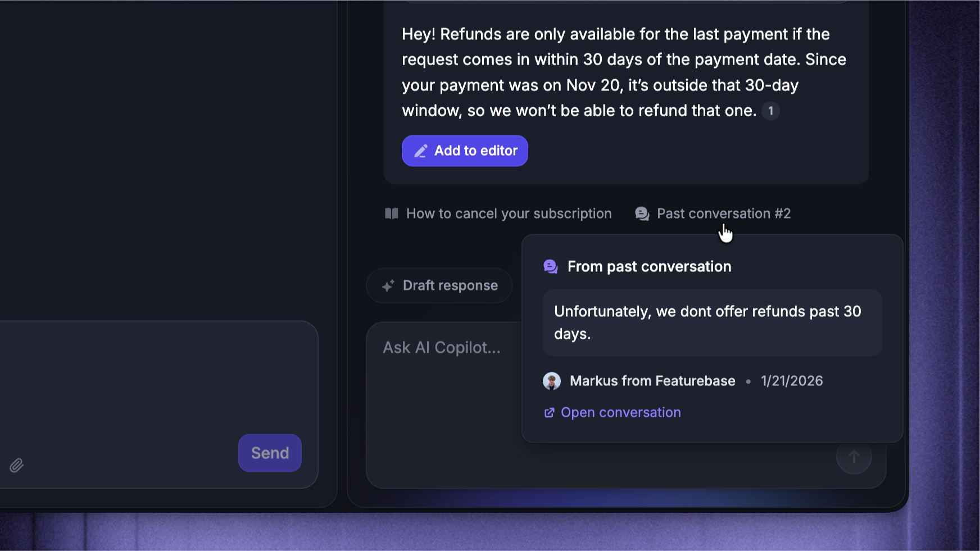Click the paperclip attachment icon
This screenshot has width=980, height=551.
tap(16, 465)
